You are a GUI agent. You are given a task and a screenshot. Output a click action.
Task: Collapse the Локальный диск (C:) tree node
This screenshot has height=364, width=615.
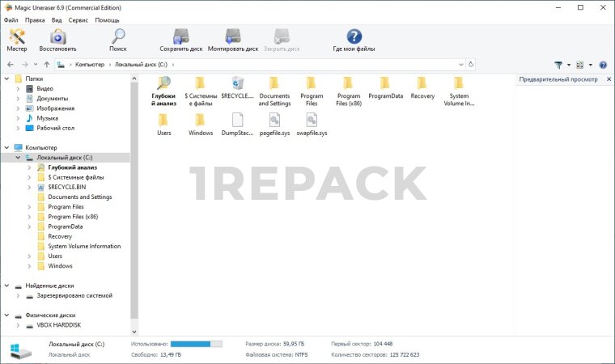[x=18, y=158]
